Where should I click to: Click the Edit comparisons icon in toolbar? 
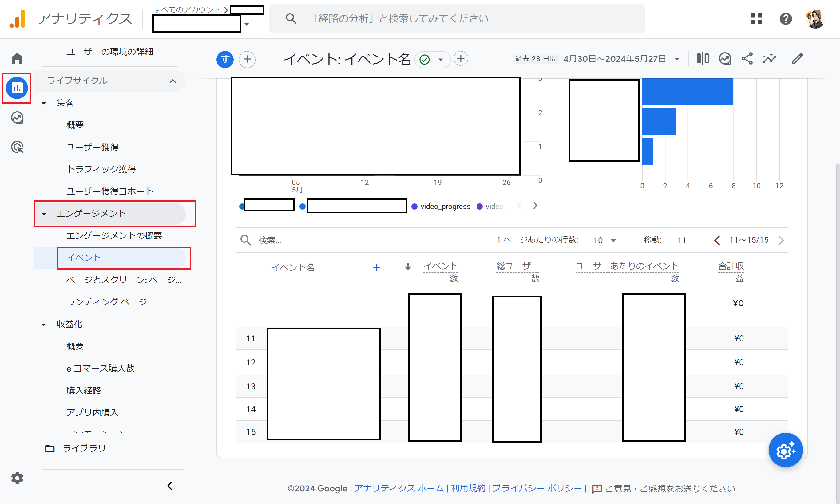click(702, 59)
